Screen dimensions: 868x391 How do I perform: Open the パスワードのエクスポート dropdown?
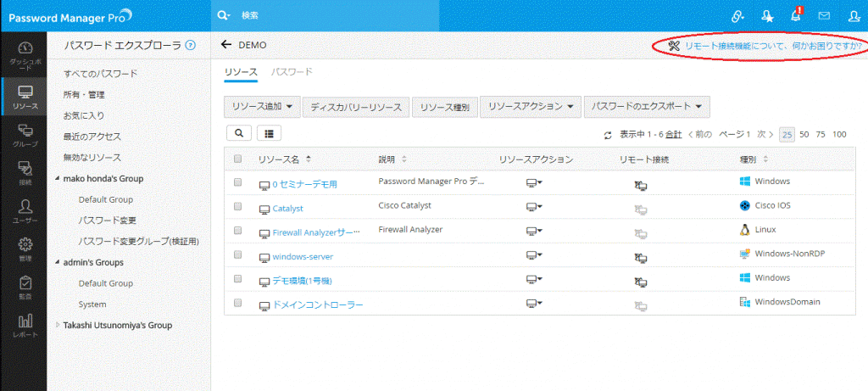[647, 106]
